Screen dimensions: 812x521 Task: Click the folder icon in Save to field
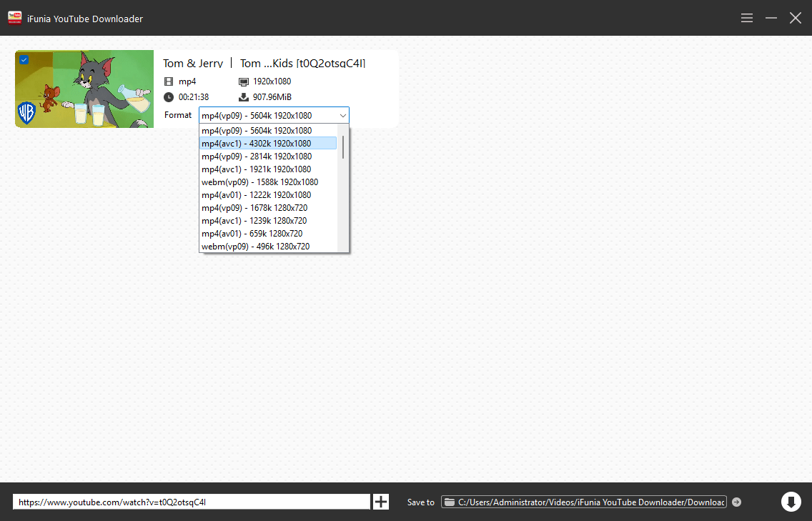pos(450,502)
